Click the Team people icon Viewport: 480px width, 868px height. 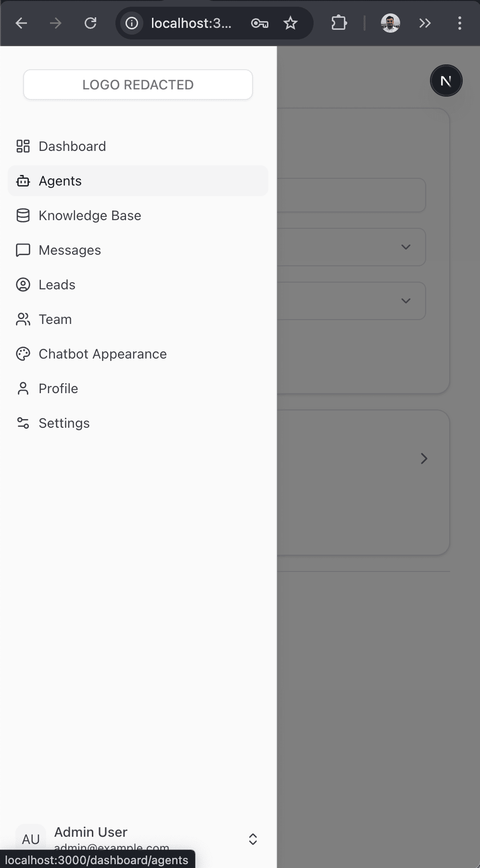point(23,319)
